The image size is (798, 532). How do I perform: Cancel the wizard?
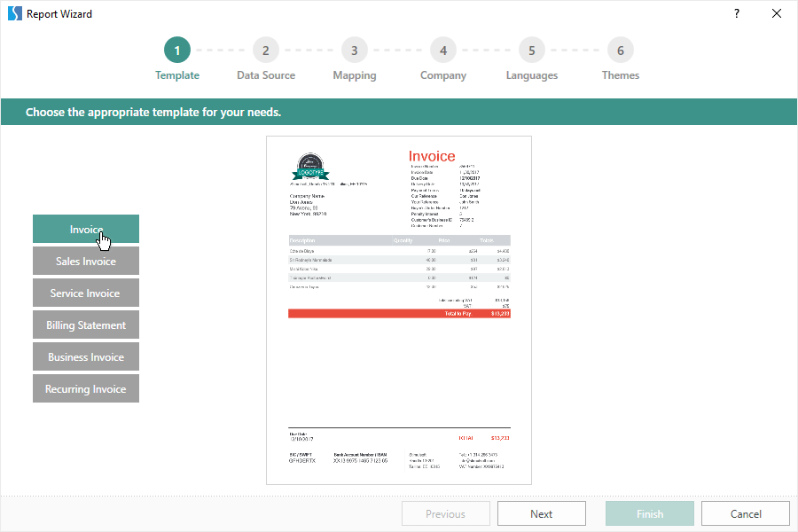tap(746, 513)
